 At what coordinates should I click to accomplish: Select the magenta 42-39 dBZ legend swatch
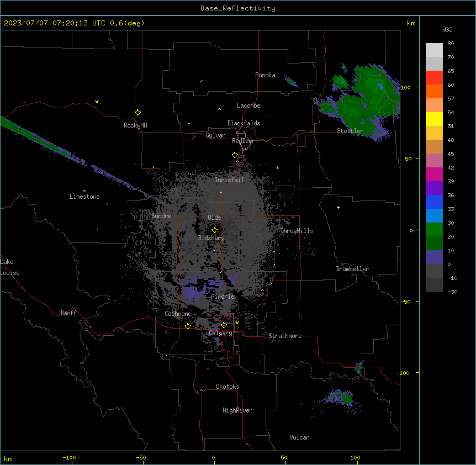pyautogui.click(x=434, y=174)
